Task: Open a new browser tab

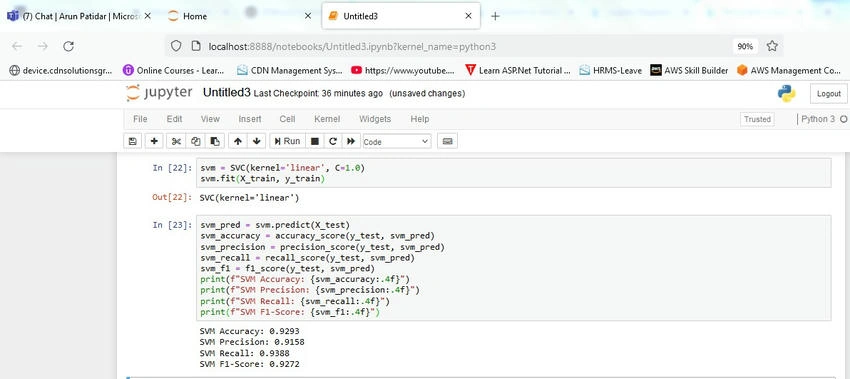Action: click(x=495, y=16)
